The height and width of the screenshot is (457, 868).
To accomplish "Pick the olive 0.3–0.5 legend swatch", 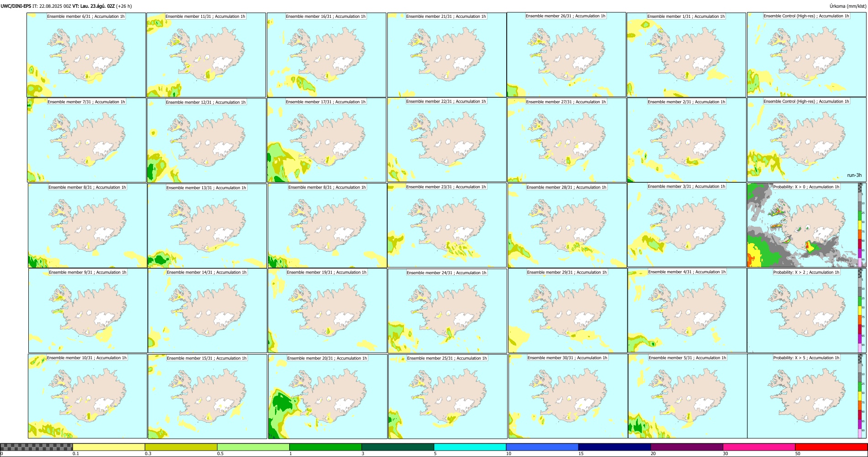I will (x=181, y=447).
